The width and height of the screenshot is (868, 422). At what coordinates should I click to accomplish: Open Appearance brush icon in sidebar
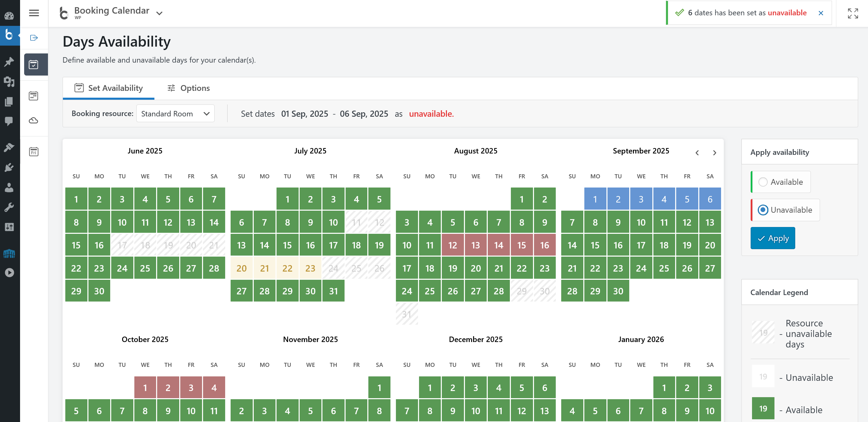coord(9,147)
